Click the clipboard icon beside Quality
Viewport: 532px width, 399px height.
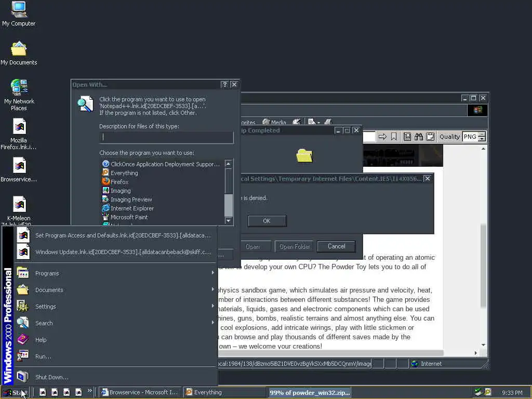click(x=430, y=137)
